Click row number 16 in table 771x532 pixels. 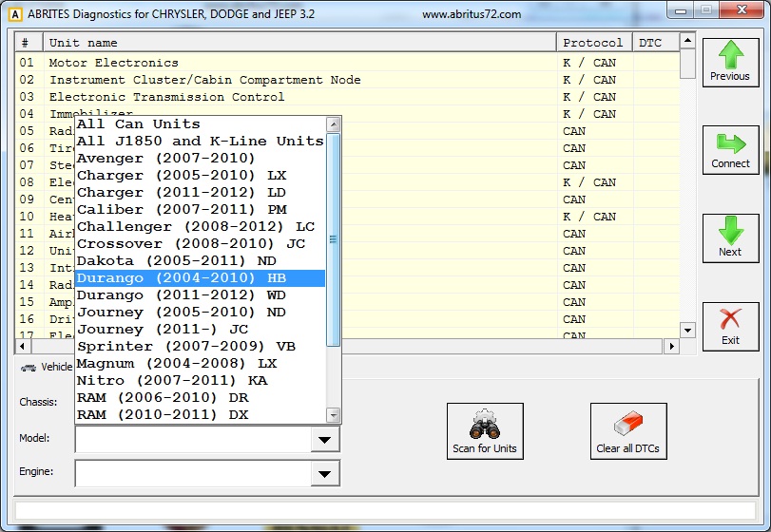click(27, 319)
